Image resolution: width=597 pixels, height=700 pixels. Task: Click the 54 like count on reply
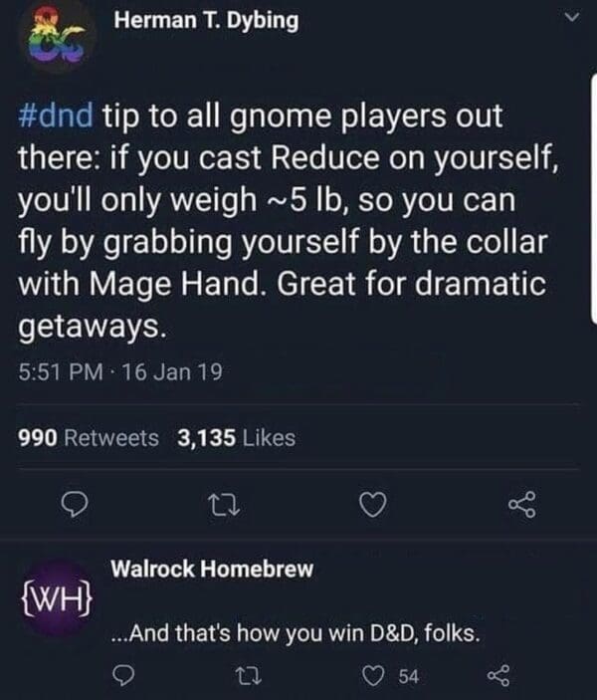pyautogui.click(x=409, y=676)
